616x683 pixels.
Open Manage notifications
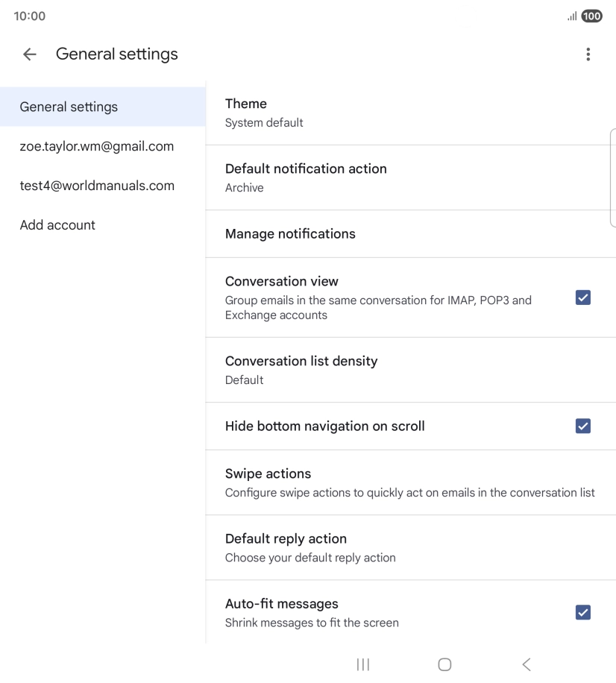pyautogui.click(x=410, y=233)
